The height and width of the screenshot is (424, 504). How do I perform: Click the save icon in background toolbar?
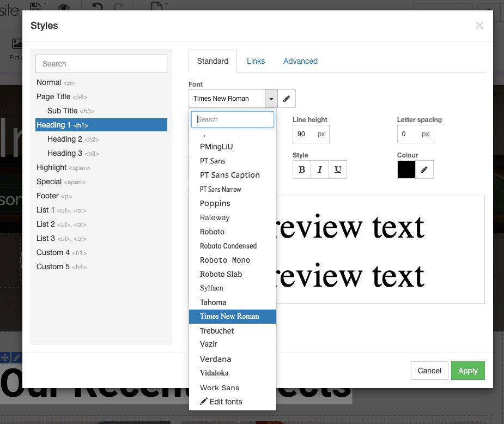pos(35,6)
